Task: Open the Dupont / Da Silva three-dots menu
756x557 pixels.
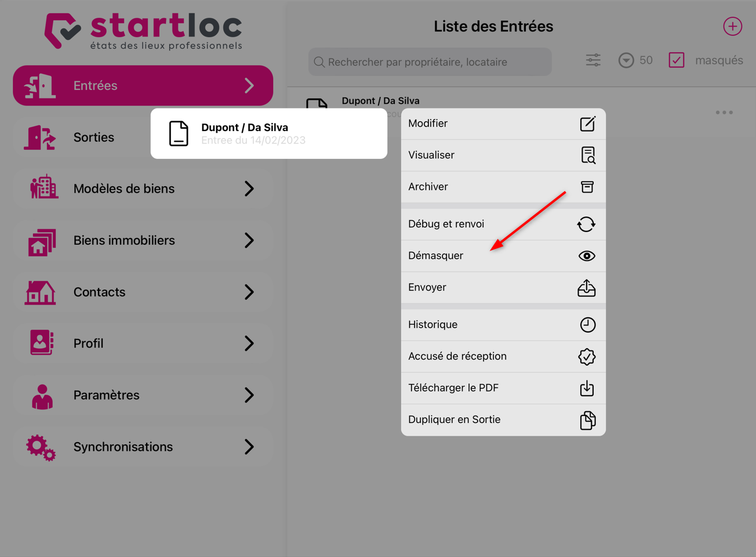Action: click(724, 112)
